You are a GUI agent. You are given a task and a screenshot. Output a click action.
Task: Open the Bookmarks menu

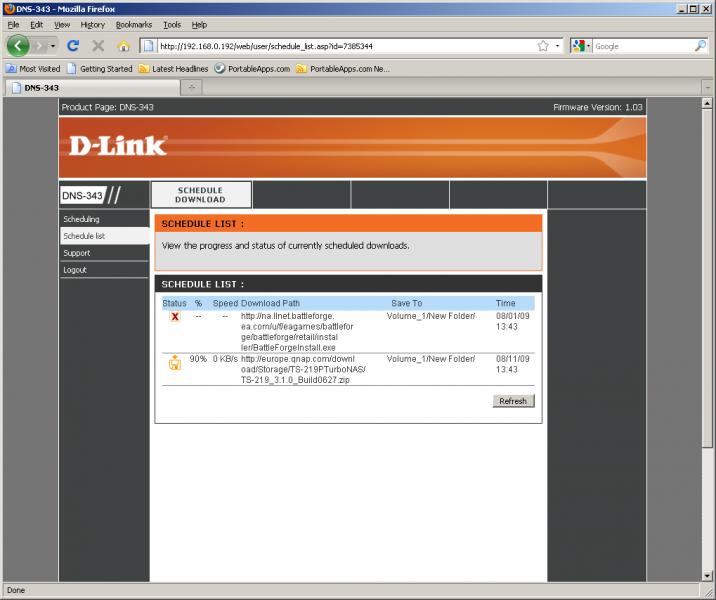134,25
